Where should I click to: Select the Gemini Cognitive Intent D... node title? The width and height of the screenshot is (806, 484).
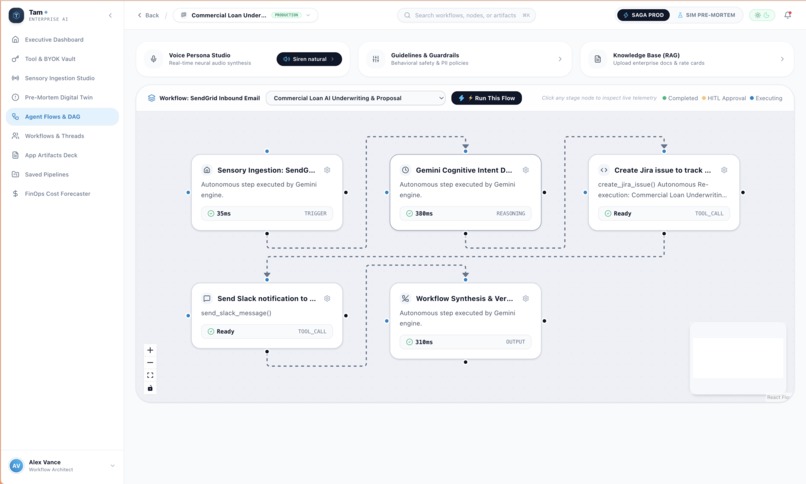(464, 170)
